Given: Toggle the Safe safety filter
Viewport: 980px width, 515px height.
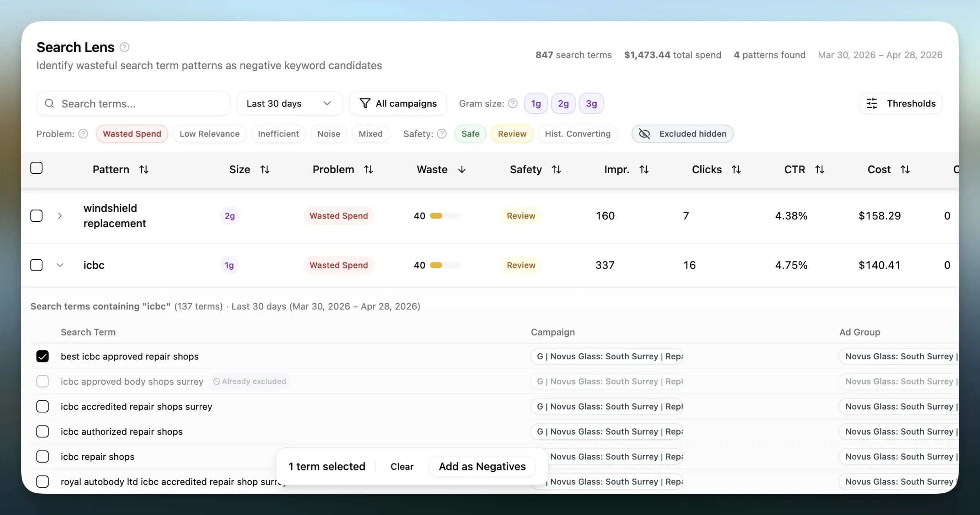Looking at the screenshot, I should (x=470, y=134).
